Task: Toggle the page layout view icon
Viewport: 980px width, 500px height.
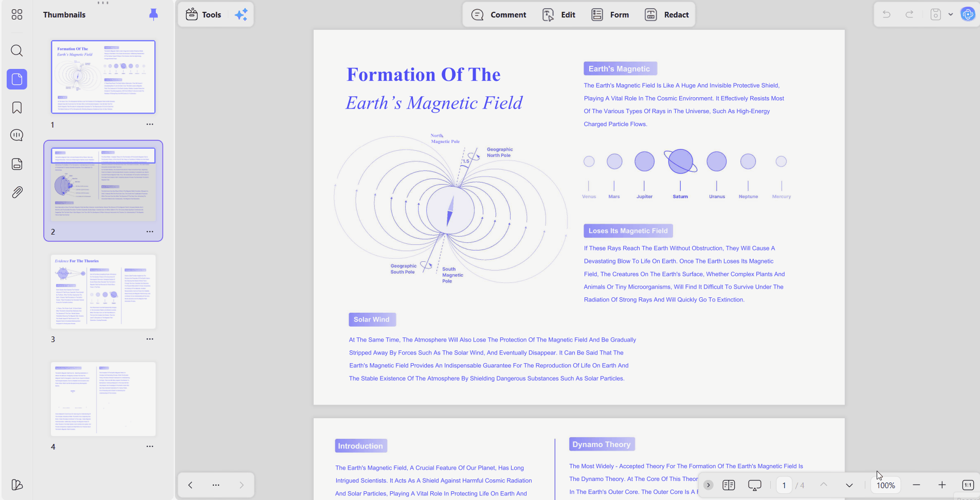Action: click(x=729, y=485)
